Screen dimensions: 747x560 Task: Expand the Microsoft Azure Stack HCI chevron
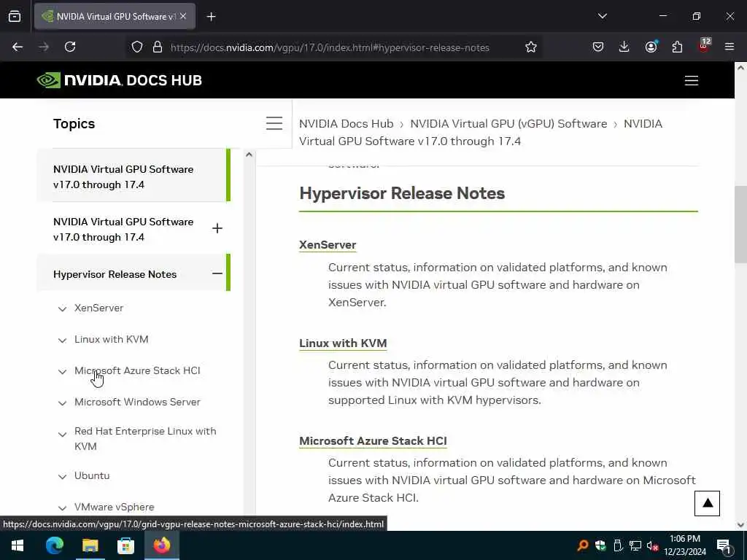(62, 372)
